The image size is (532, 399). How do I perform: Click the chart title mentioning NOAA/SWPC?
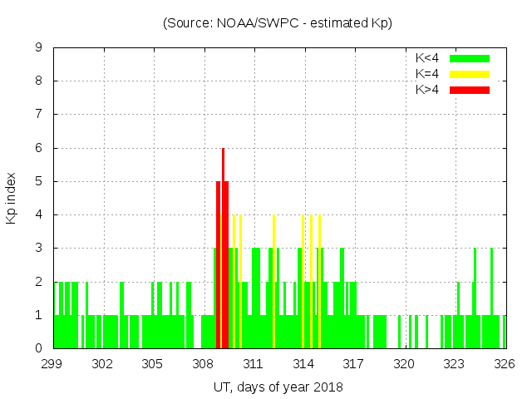tap(278, 23)
